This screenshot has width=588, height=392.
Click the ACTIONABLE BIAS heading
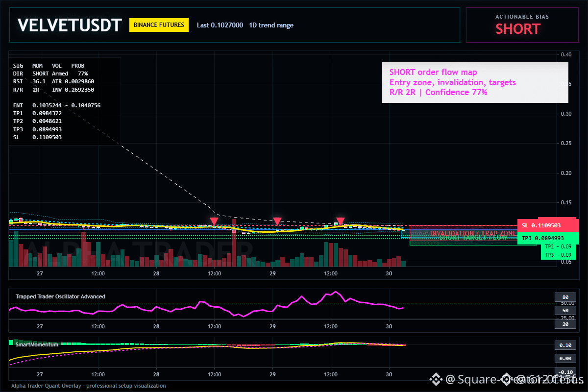point(522,17)
